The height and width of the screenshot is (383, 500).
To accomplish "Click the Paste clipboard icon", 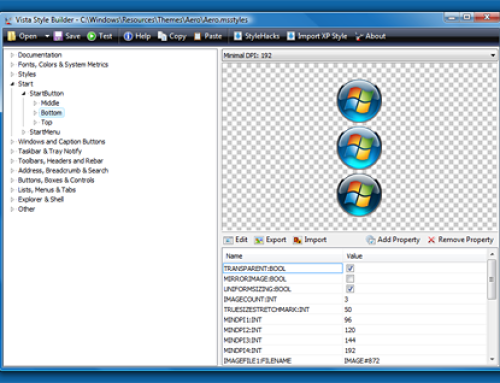I will click(x=198, y=36).
